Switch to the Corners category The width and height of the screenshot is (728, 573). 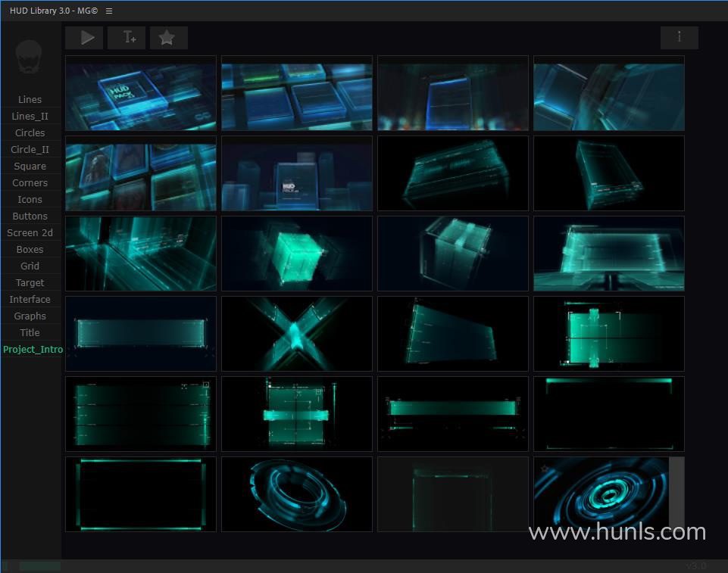[x=30, y=183]
